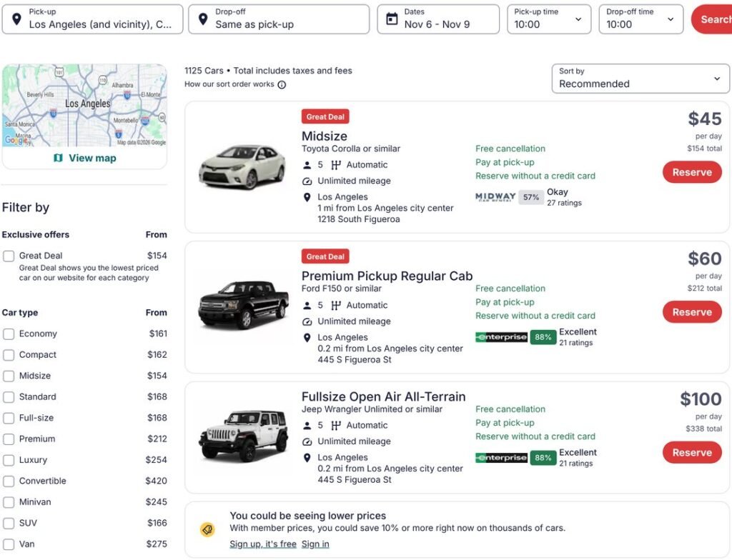Click the Fullsize Open Air All-Terrain title

[x=383, y=396]
